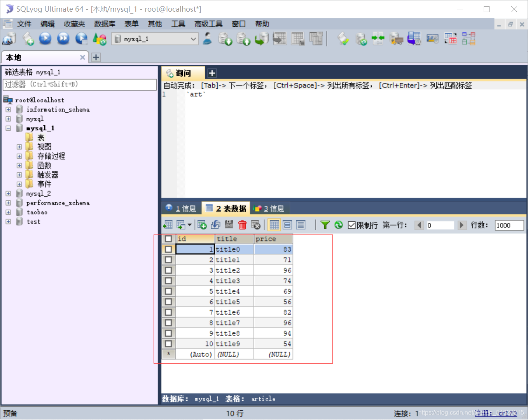Open the 数据库 menu
528x420 pixels.
[x=105, y=24]
